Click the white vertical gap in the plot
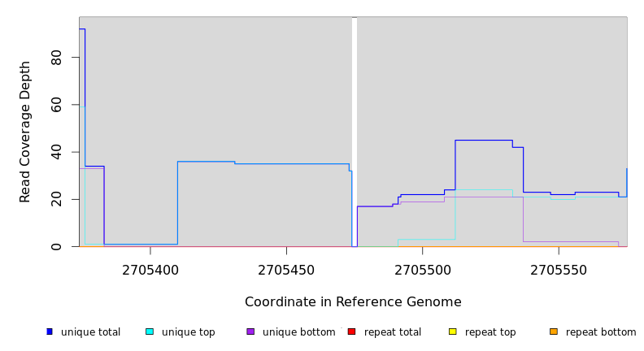Viewport: 644px width, 351px height. (355, 130)
